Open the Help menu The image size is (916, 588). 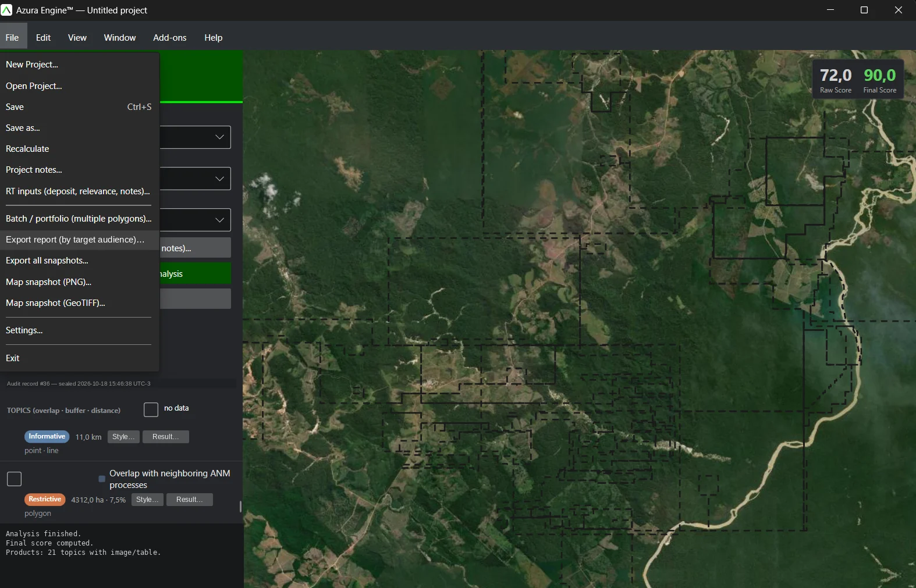[214, 37]
